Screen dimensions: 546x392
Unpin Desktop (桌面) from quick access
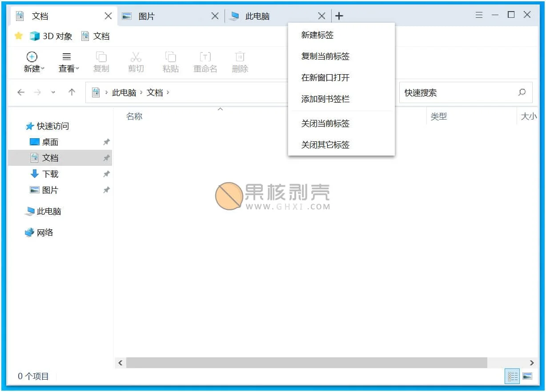tap(106, 142)
